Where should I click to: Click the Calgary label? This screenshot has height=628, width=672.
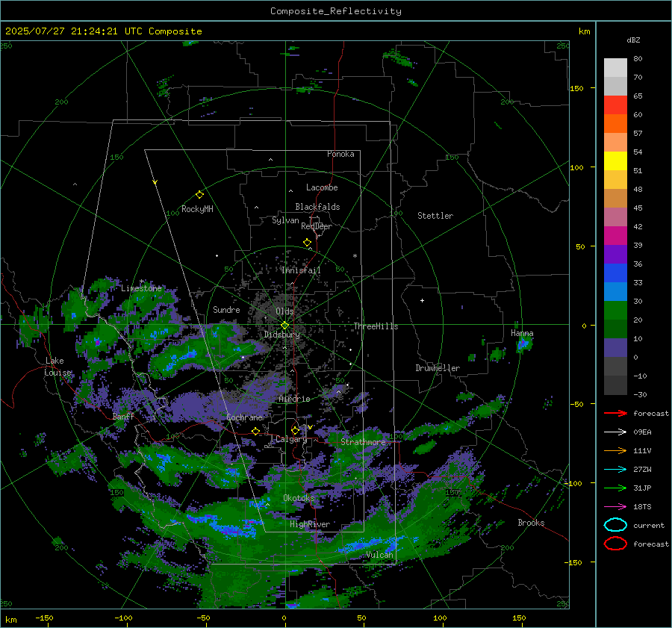[291, 439]
